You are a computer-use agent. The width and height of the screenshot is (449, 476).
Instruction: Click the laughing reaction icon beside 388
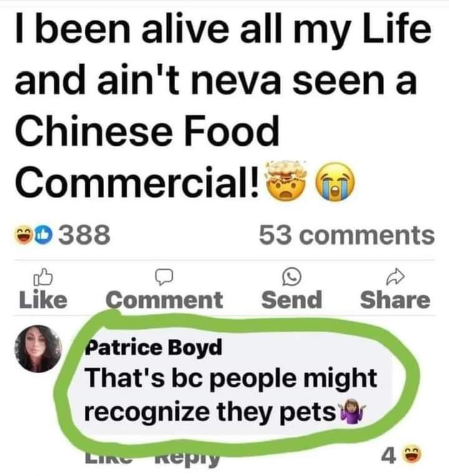pos(24,236)
